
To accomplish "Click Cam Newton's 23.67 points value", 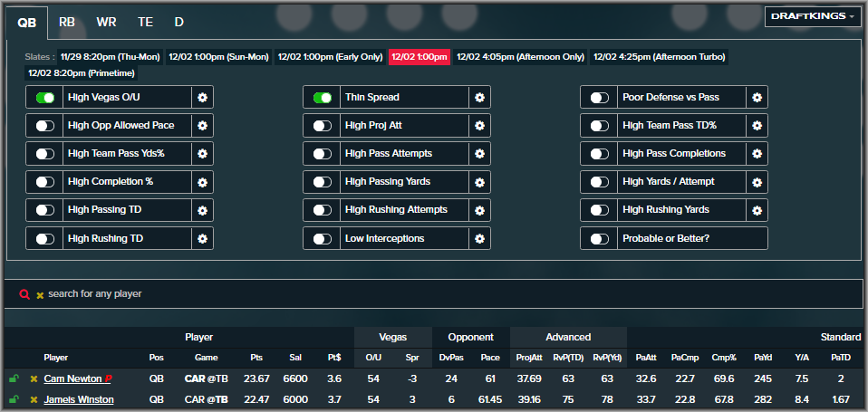I will click(x=256, y=378).
